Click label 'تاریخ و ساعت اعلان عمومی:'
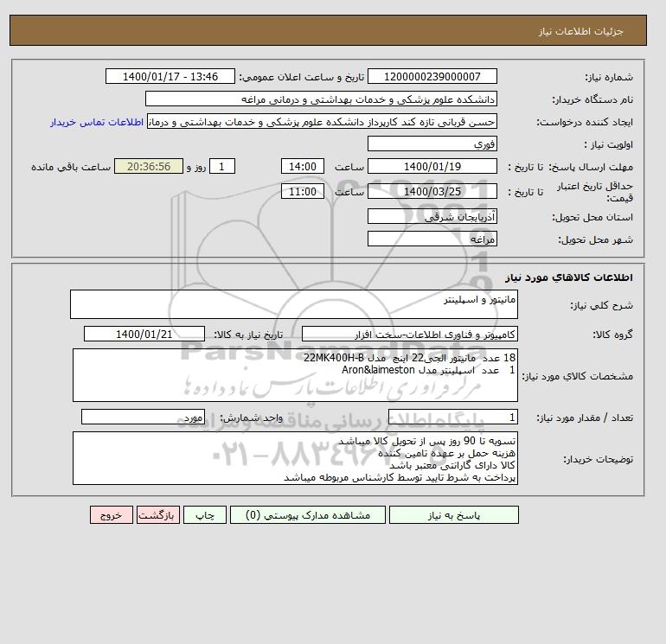Screen dimensions: 666x644 pos(302,77)
